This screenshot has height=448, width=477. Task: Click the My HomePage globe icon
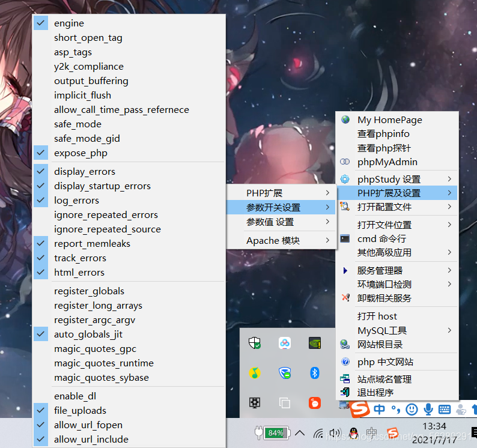coord(345,120)
